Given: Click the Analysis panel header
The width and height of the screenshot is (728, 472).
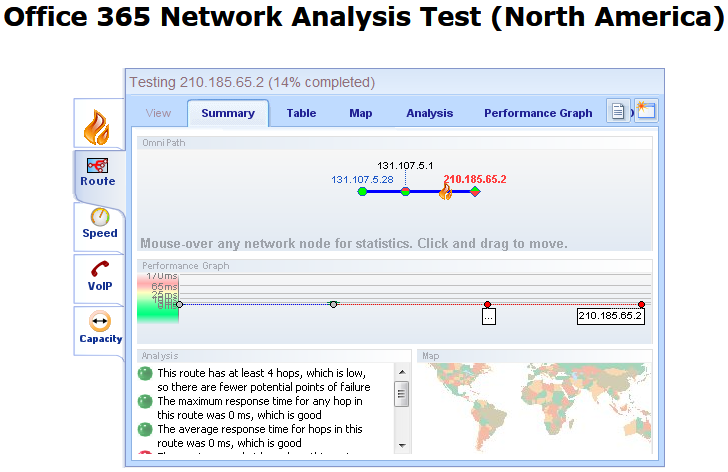Looking at the screenshot, I should tap(274, 356).
